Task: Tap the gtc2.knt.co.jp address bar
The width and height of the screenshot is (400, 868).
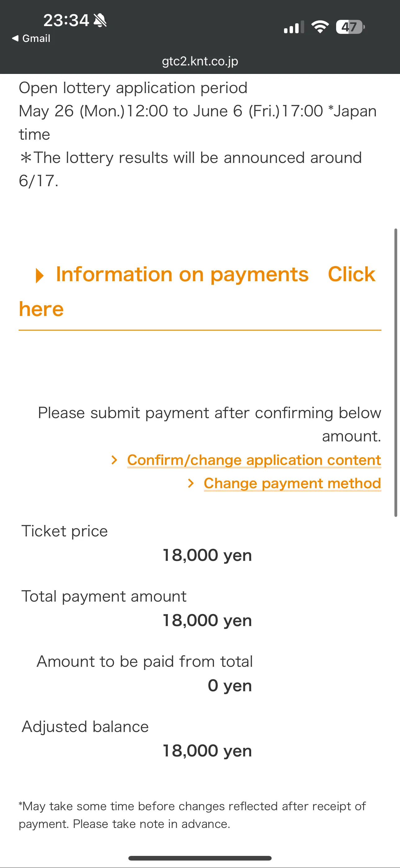Action: tap(200, 61)
